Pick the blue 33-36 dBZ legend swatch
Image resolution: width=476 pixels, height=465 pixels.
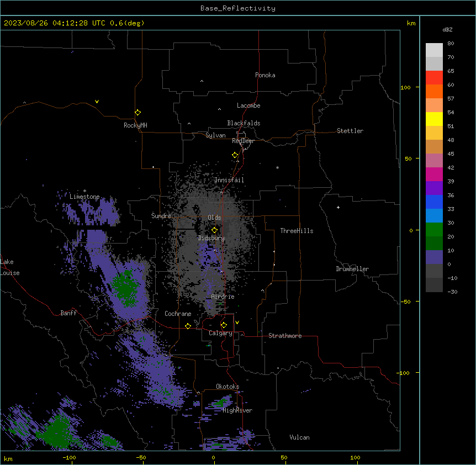pos(434,202)
